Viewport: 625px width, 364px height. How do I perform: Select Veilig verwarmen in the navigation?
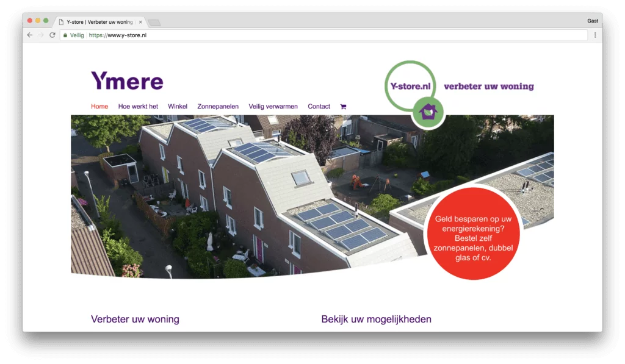click(x=273, y=107)
